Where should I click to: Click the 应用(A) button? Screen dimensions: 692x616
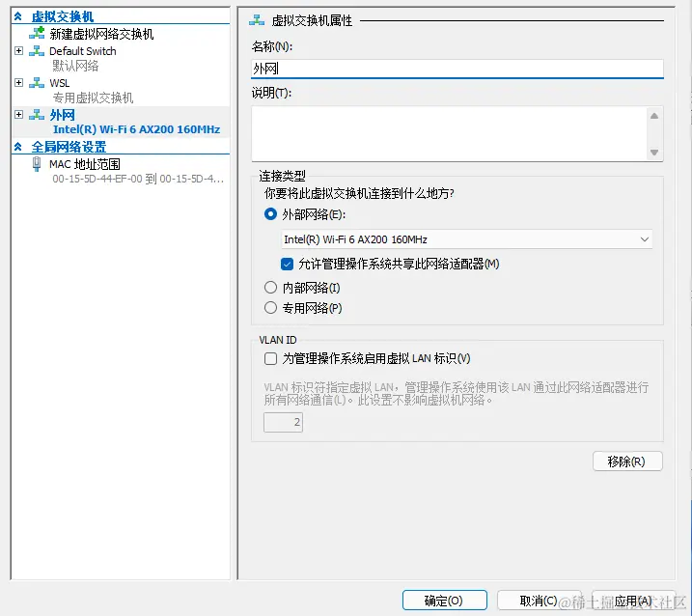633,601
